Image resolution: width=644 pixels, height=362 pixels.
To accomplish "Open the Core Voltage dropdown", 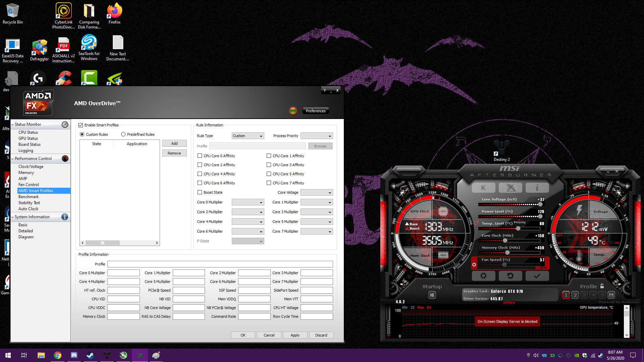I will pyautogui.click(x=317, y=192).
